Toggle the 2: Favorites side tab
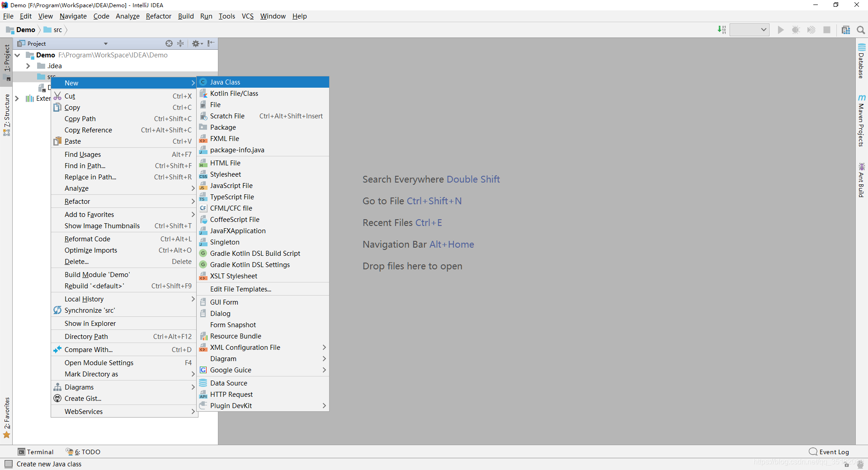This screenshot has width=868, height=470. (x=7, y=418)
